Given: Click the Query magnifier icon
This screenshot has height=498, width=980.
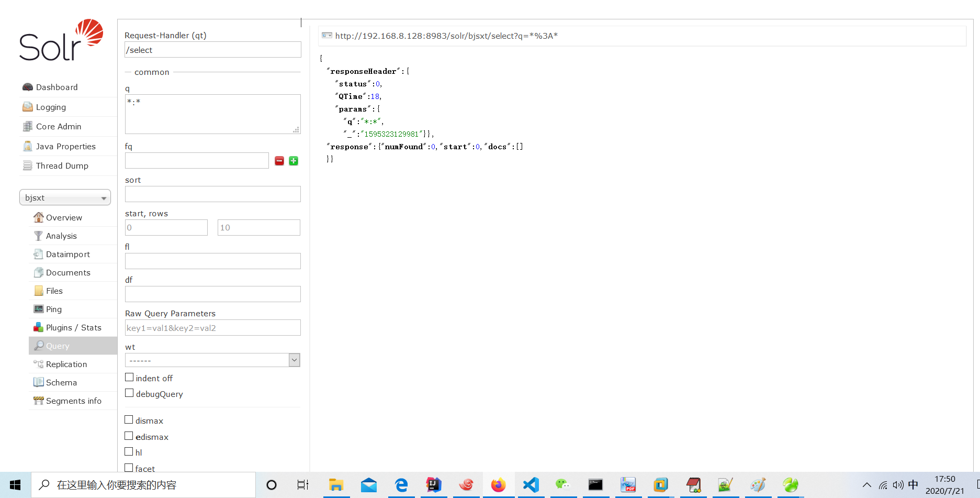Looking at the screenshot, I should point(39,346).
